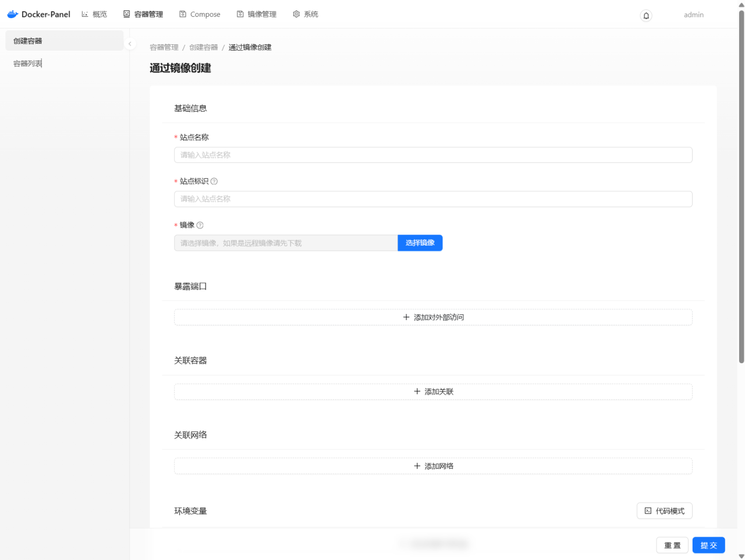This screenshot has height=560, width=745.
Task: Click the system (系统) gear icon
Action: 295,13
